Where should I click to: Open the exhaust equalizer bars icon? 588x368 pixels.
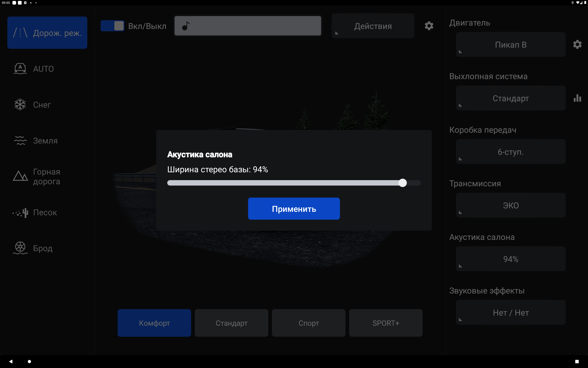pos(577,98)
